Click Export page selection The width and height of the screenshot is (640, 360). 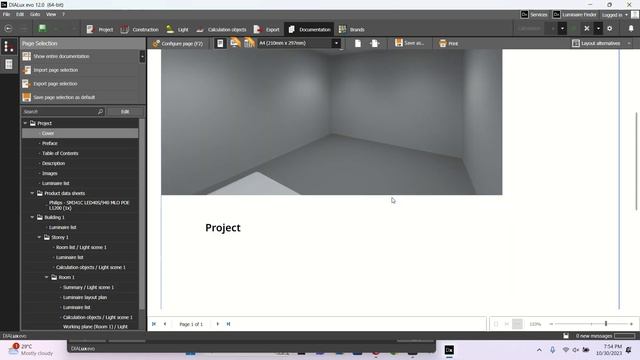point(55,84)
